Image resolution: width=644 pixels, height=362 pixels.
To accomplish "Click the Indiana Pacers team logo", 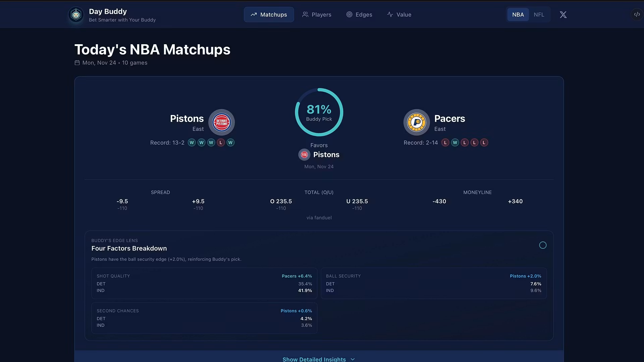I will (417, 122).
